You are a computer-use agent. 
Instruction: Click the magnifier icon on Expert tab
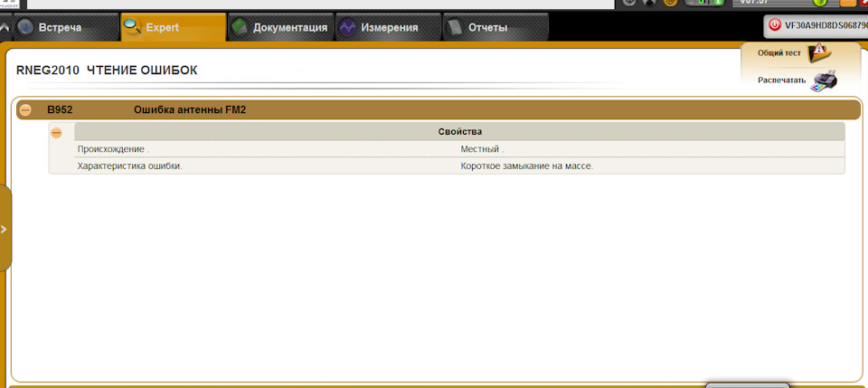coord(133,26)
